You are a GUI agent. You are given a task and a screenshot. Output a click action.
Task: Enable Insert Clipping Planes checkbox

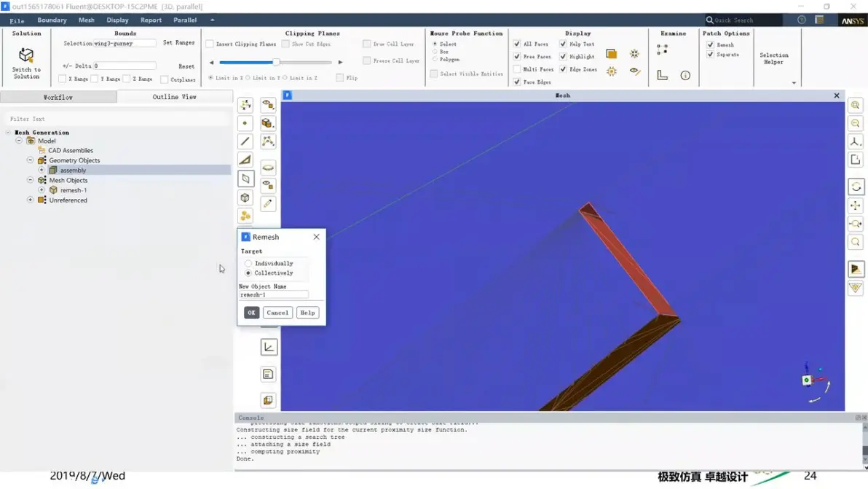pos(210,44)
